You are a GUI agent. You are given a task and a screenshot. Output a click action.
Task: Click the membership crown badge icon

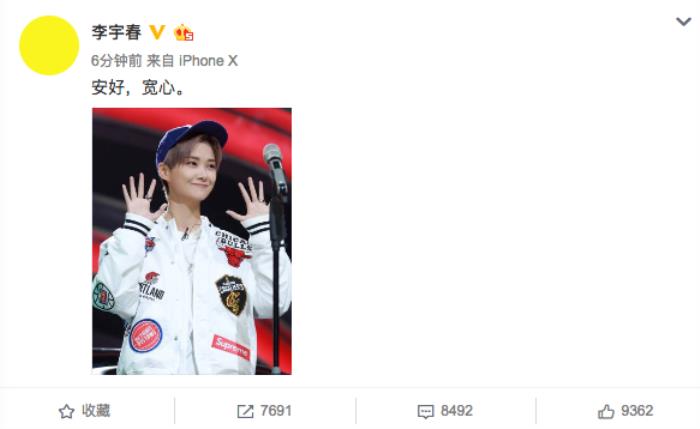coord(183,33)
